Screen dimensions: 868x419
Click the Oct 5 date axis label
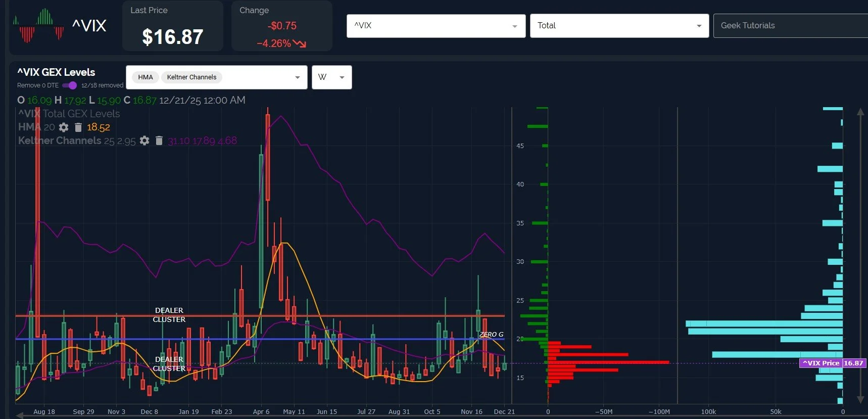(432, 411)
